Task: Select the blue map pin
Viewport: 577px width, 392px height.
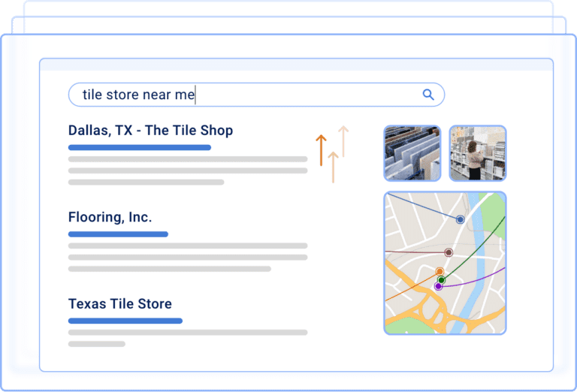Action: [460, 219]
